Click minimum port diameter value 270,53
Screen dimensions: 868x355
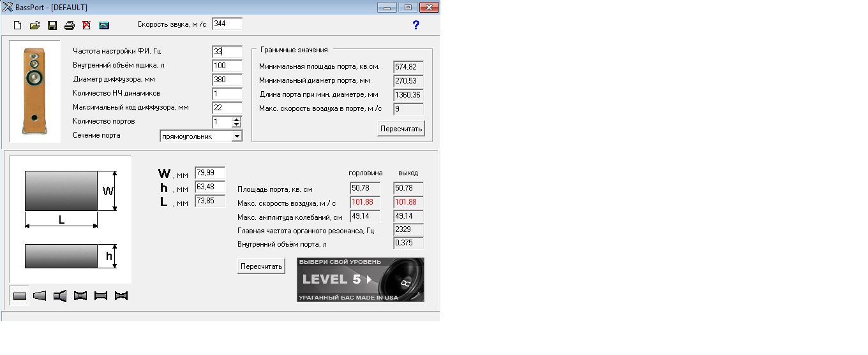[409, 81]
